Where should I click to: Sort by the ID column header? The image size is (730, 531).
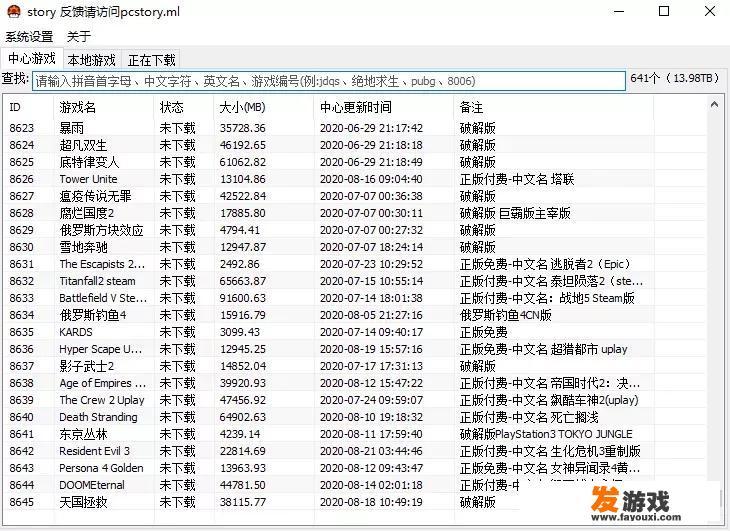click(28, 108)
